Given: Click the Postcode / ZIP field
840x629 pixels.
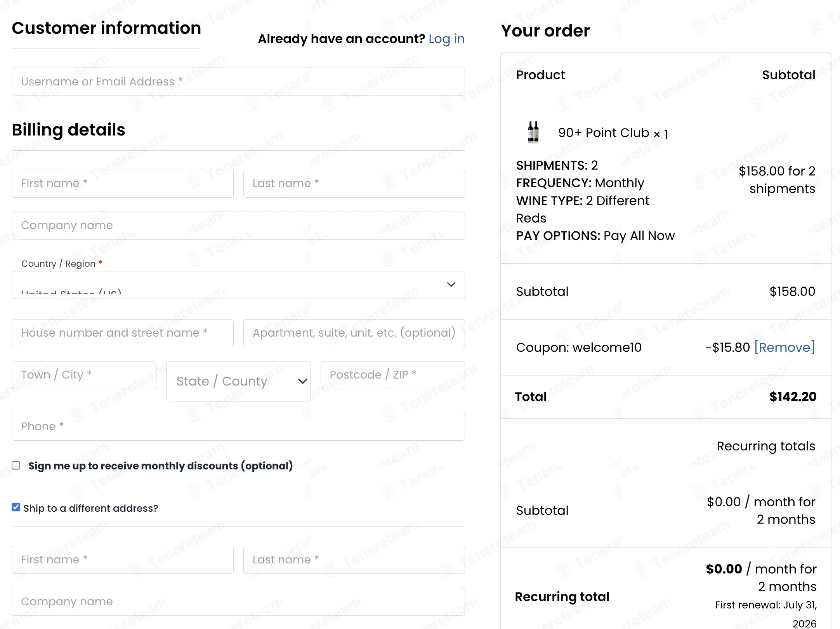Looking at the screenshot, I should tap(392, 375).
